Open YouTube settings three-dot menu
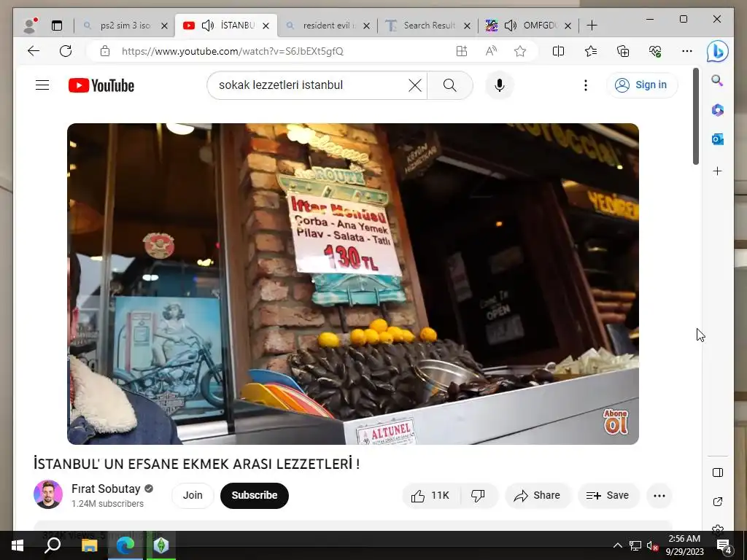 tap(586, 85)
